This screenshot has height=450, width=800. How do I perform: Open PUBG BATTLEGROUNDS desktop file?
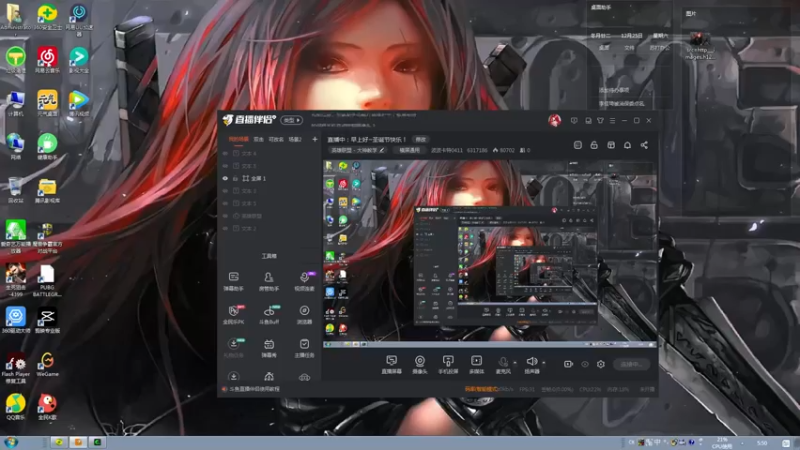pos(47,280)
